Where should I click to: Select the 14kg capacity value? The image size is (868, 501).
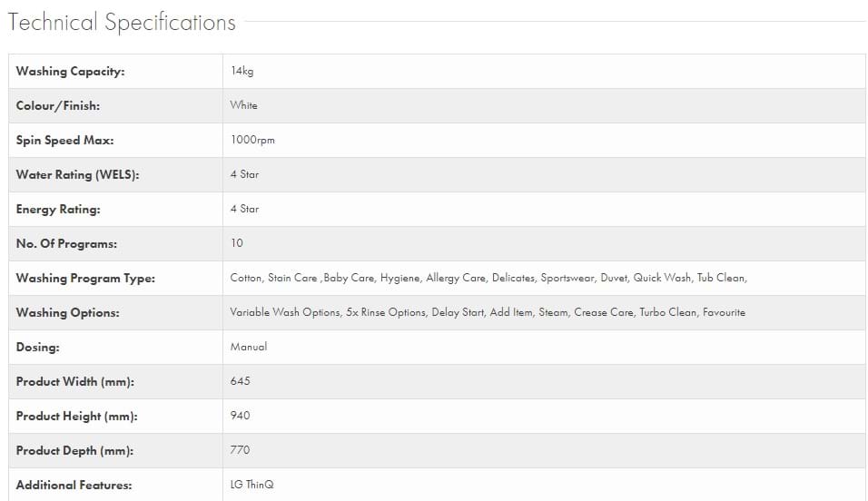coord(242,71)
